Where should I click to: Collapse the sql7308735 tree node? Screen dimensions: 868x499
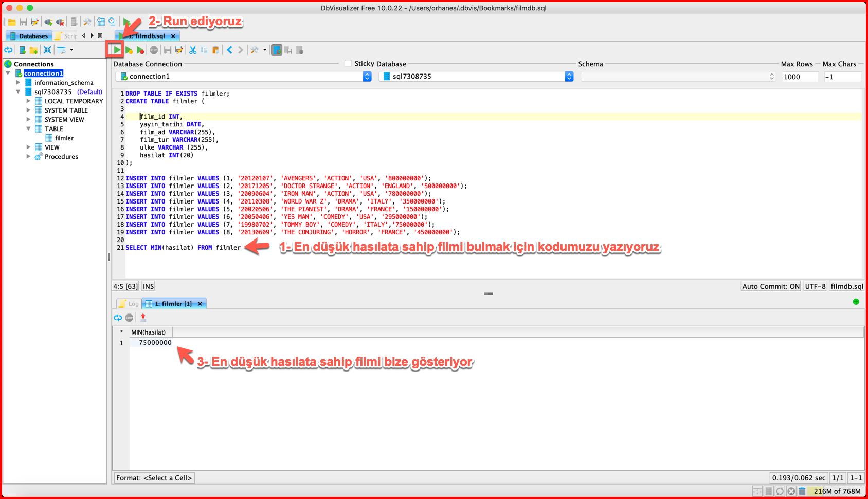[19, 92]
